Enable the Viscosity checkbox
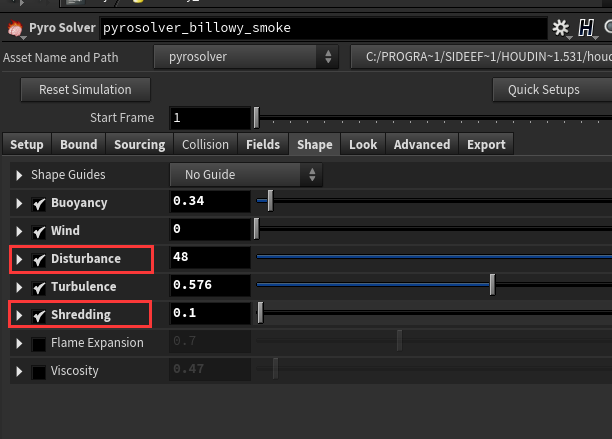 point(39,372)
